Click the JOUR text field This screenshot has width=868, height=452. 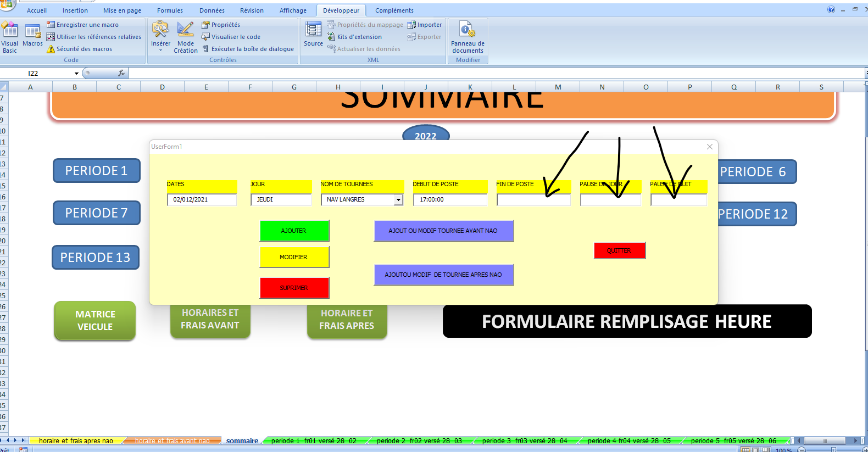point(281,199)
